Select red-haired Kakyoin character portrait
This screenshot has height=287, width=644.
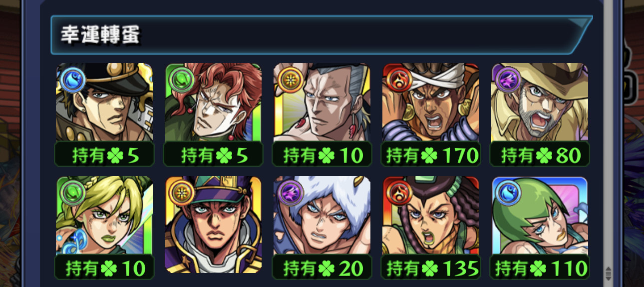click(213, 102)
